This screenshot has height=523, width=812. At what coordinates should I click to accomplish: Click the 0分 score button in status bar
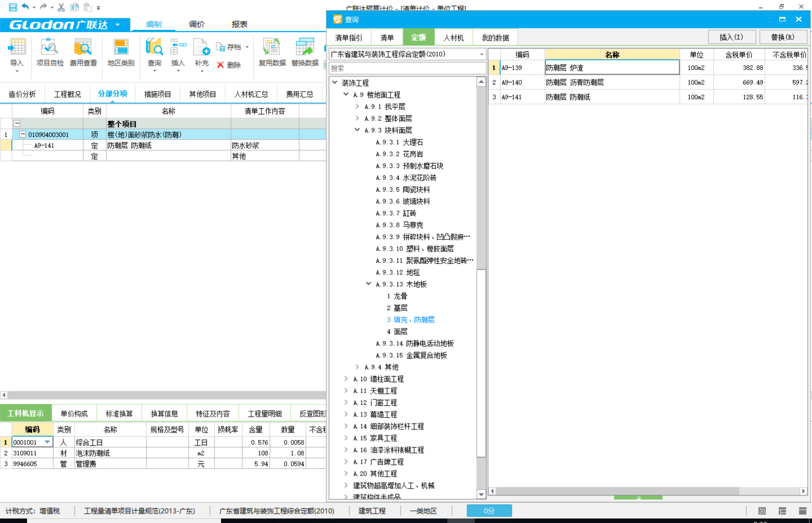pos(489,511)
